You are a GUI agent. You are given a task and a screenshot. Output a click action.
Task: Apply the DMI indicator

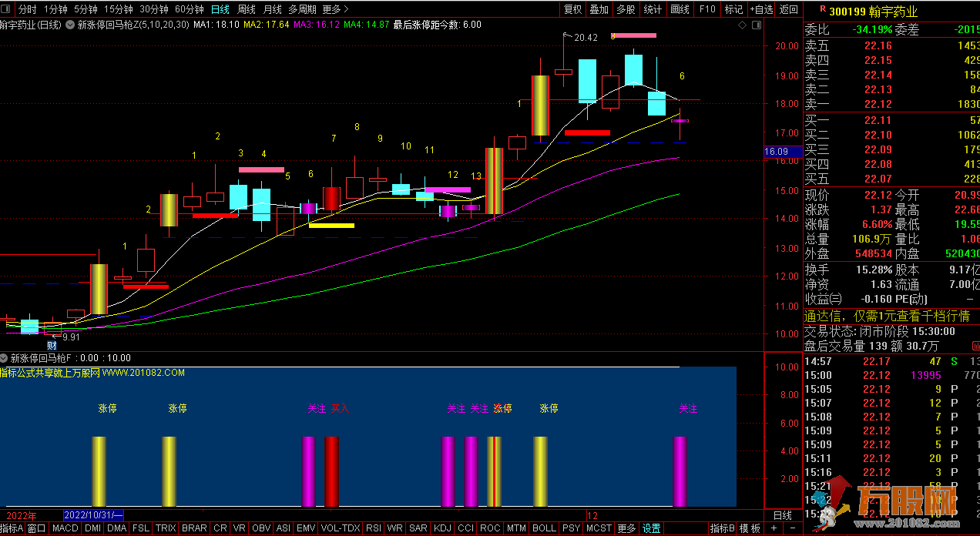pyautogui.click(x=92, y=528)
